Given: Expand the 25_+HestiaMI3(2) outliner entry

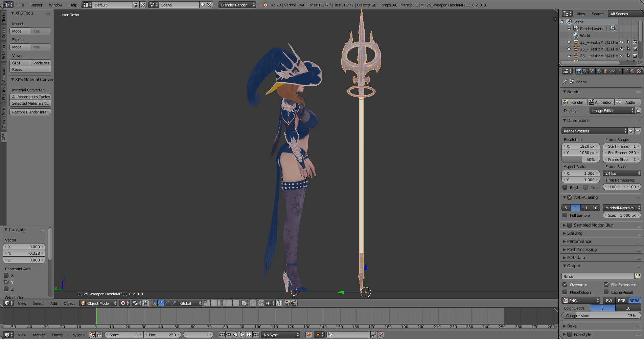Looking at the screenshot, I should pos(569,42).
